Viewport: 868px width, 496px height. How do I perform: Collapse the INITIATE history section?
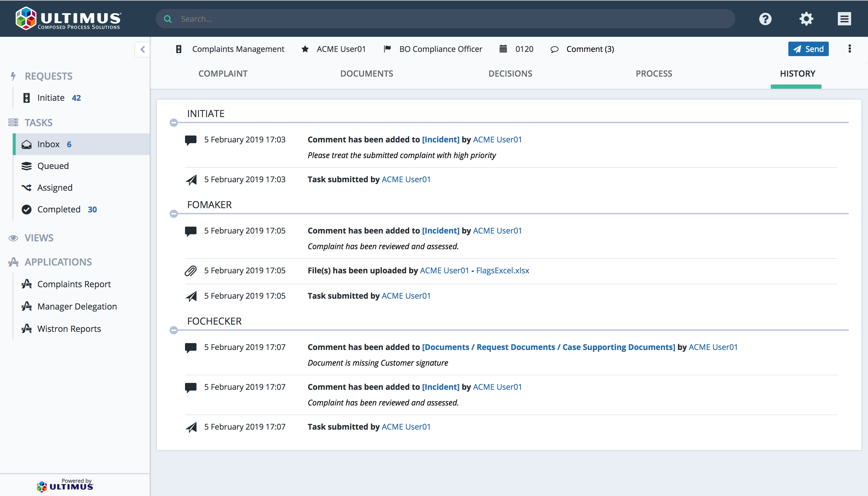pyautogui.click(x=174, y=122)
